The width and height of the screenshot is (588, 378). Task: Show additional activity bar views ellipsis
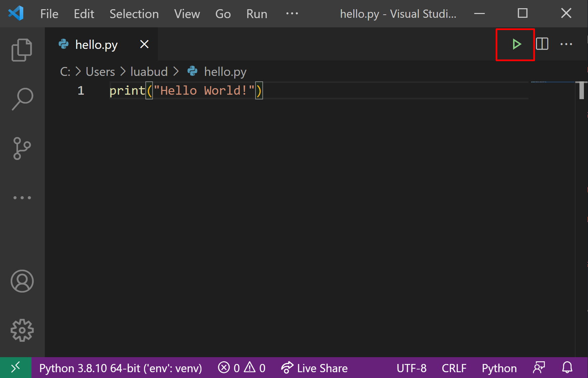(22, 198)
